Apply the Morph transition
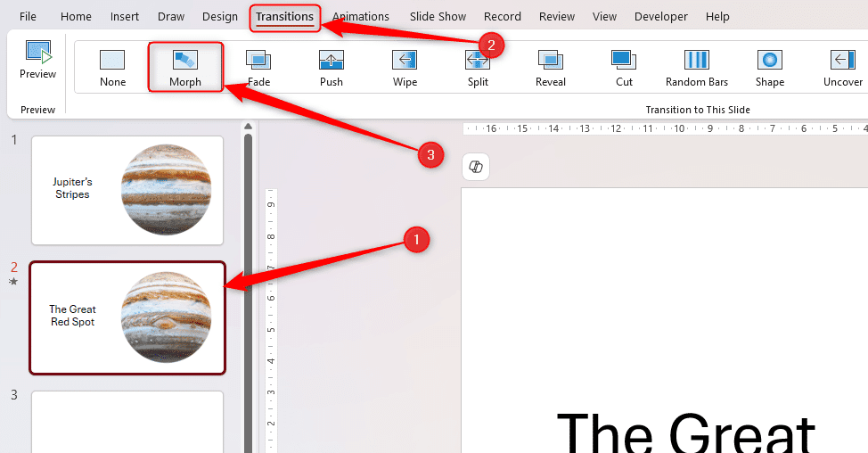The width and height of the screenshot is (868, 453). pos(185,68)
